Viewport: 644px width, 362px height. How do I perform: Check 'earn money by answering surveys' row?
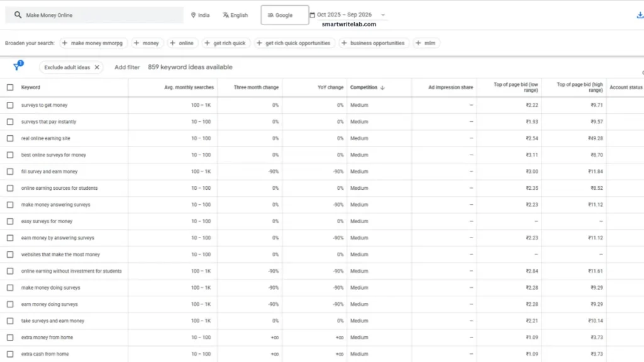[x=10, y=238]
